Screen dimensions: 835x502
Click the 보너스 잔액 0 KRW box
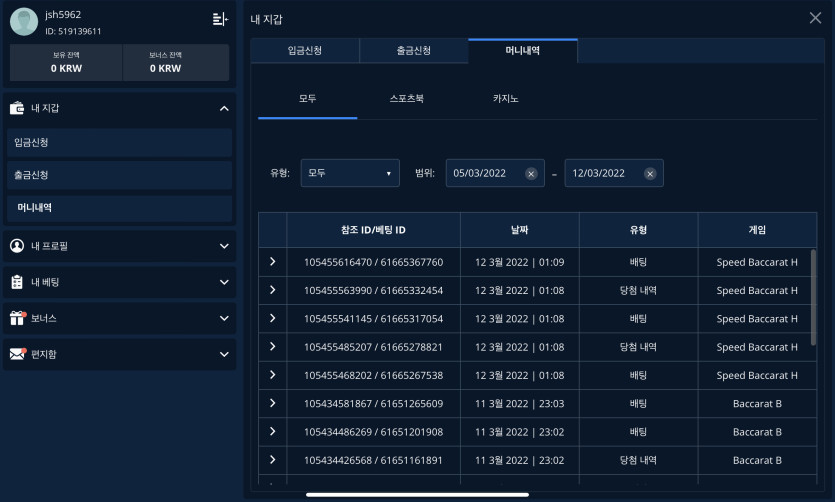(x=176, y=63)
